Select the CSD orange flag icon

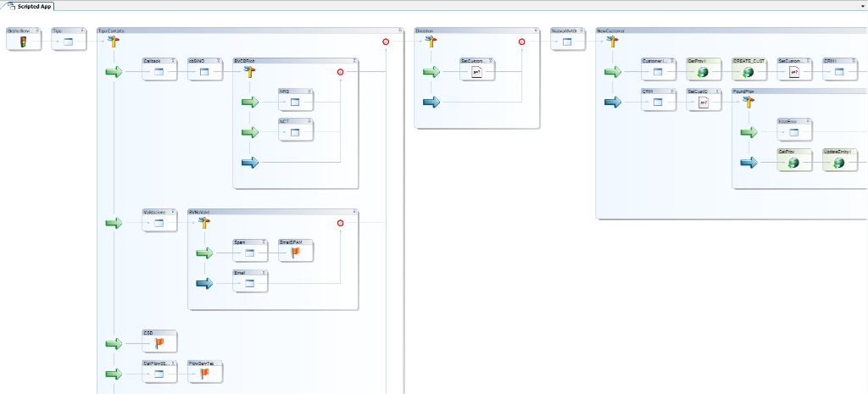click(159, 344)
